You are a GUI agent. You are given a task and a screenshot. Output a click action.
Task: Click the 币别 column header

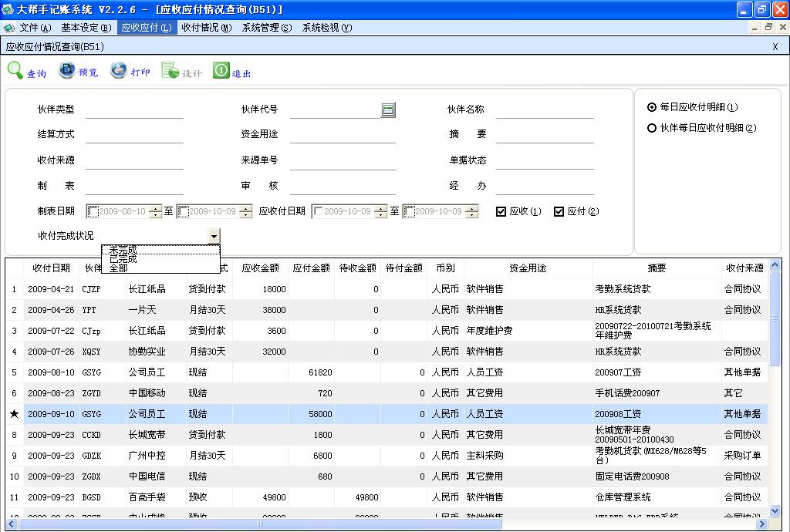(445, 268)
